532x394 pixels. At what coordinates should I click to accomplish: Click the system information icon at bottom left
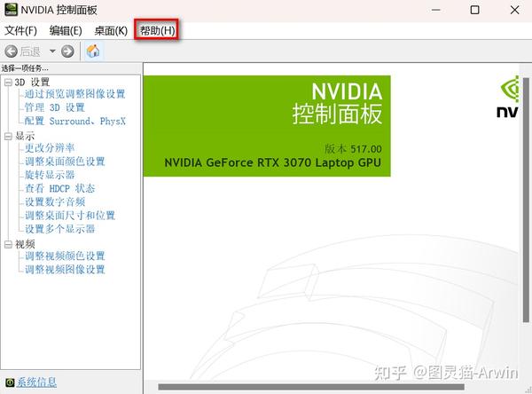click(10, 382)
